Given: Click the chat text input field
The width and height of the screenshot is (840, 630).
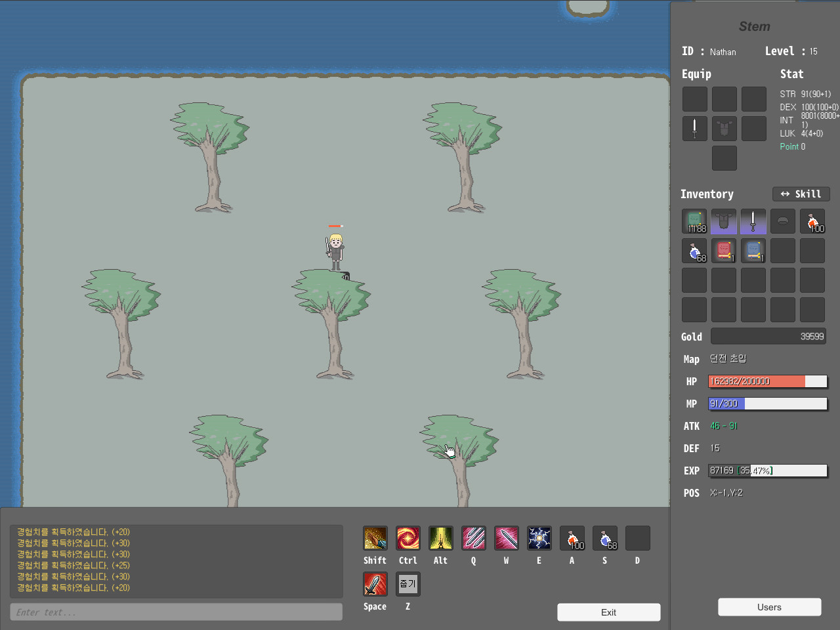Looking at the screenshot, I should click(x=176, y=612).
